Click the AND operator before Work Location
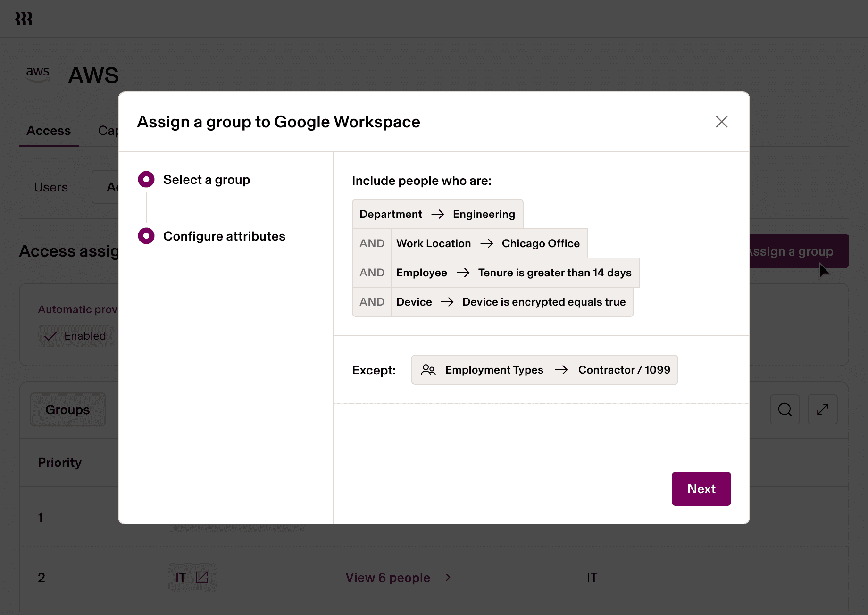The height and width of the screenshot is (615, 868). (372, 243)
